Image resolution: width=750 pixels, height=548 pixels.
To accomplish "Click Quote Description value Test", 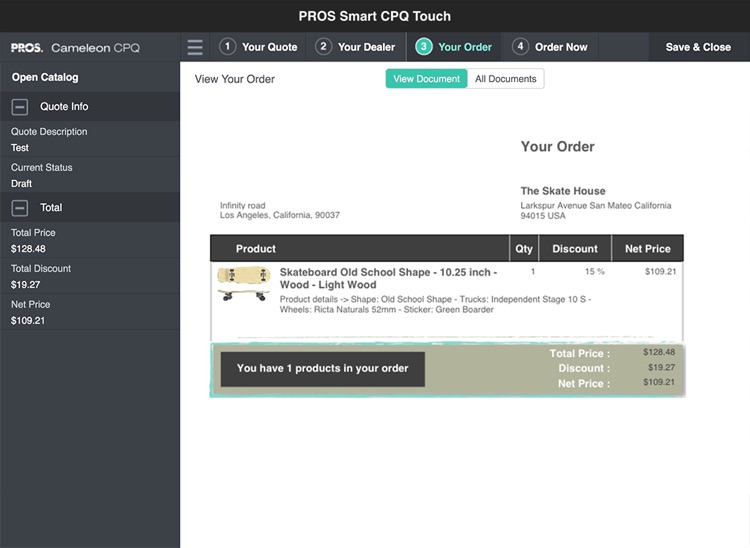I will (20, 148).
